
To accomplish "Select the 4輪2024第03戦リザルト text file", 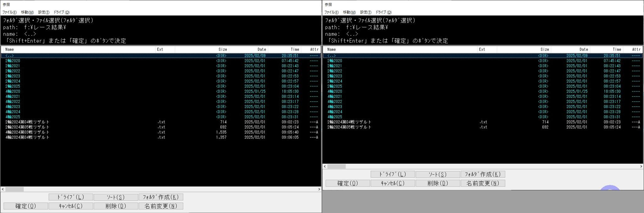I will [x=27, y=132].
